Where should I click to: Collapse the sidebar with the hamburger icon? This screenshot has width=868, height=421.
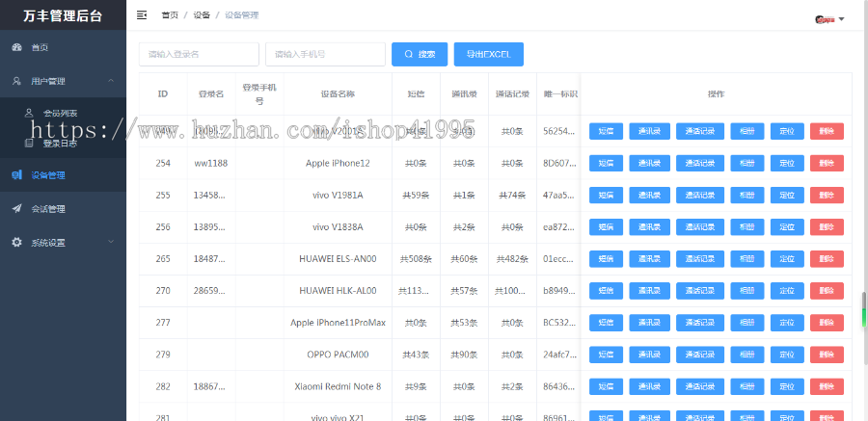tap(142, 15)
